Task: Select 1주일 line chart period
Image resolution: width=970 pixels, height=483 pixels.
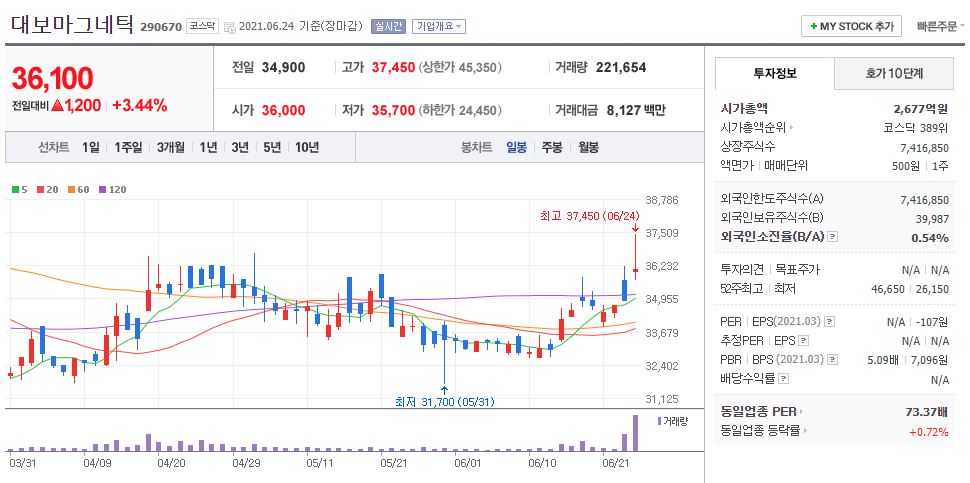Action: [x=128, y=148]
